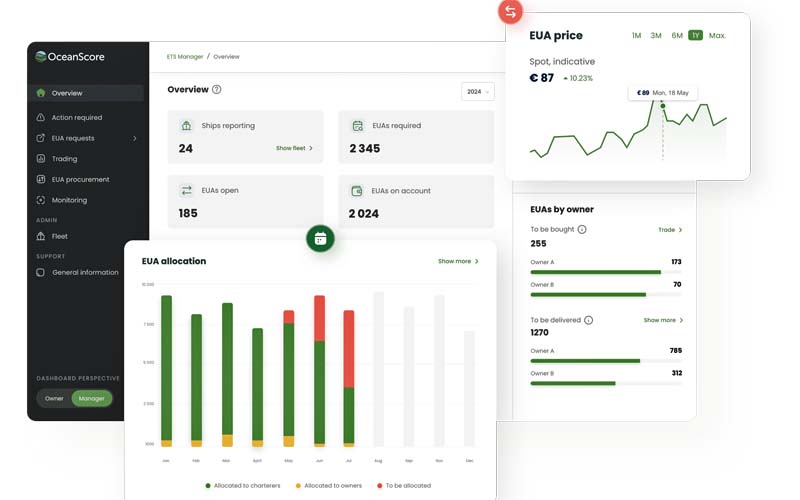Image resolution: width=800 pixels, height=500 pixels.
Task: Click the red swap arrows badge
Action: point(511,12)
